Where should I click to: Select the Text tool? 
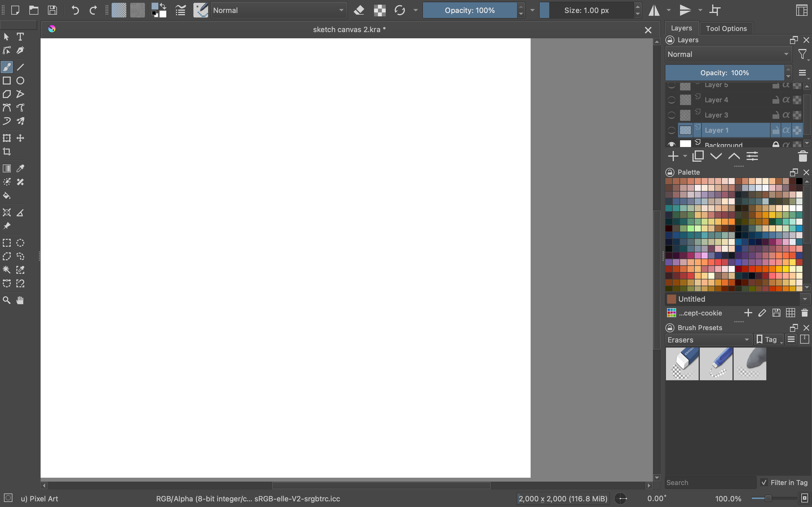pos(20,37)
